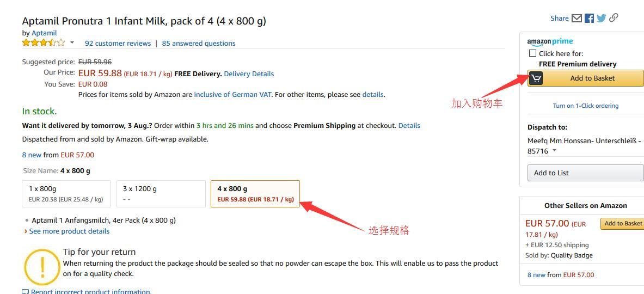Click the star rating icons
This screenshot has height=294, width=644.
[44, 42]
